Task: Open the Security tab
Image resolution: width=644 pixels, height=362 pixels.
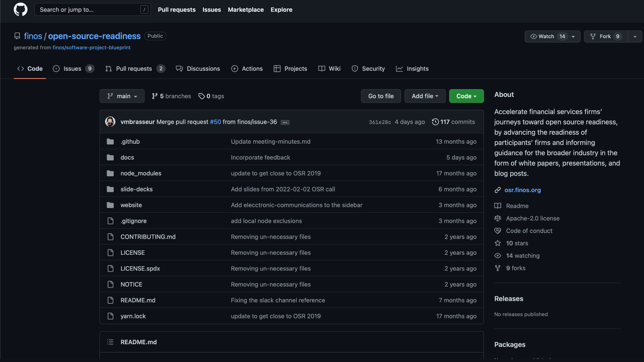Action: (x=368, y=69)
